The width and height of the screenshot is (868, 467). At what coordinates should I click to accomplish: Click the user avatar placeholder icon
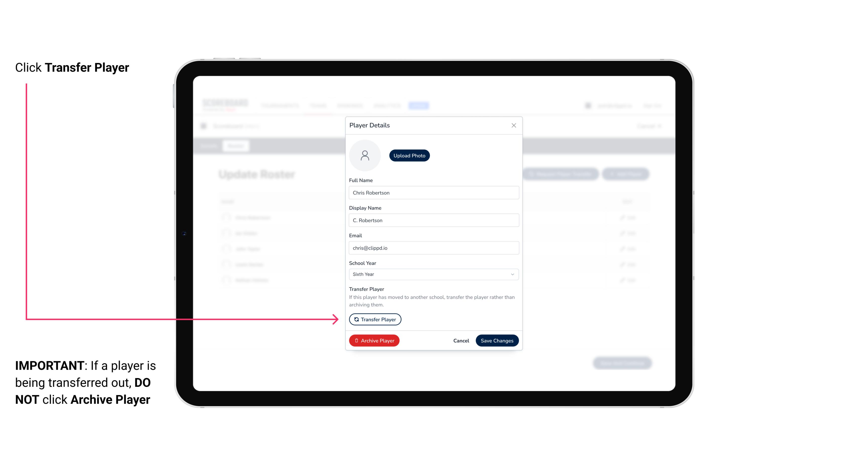pyautogui.click(x=365, y=155)
